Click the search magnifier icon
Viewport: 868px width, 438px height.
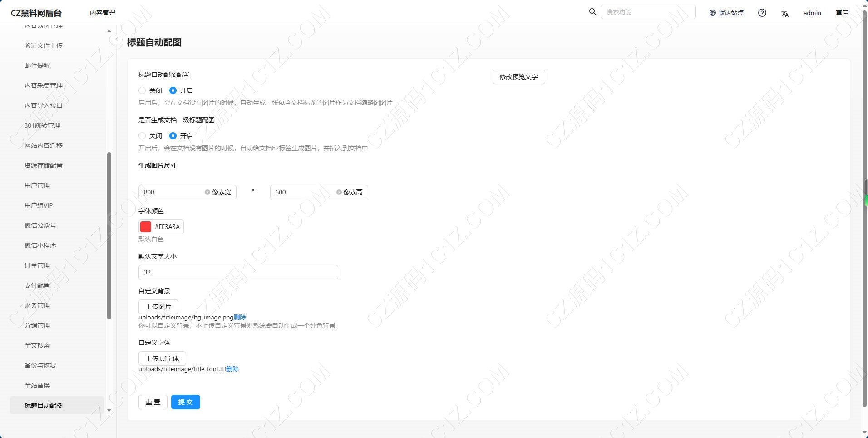(x=592, y=12)
